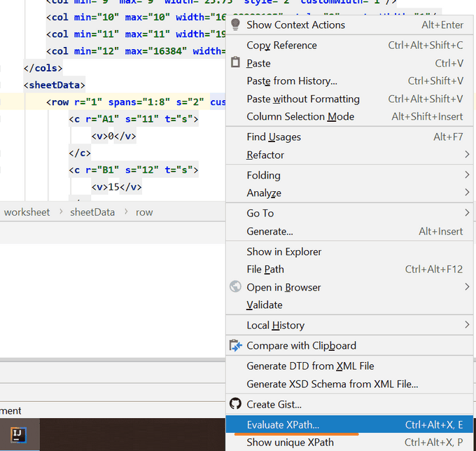Image resolution: width=476 pixels, height=451 pixels.
Task: Click the IntelliJ IDEA taskbar icon
Action: 19,435
